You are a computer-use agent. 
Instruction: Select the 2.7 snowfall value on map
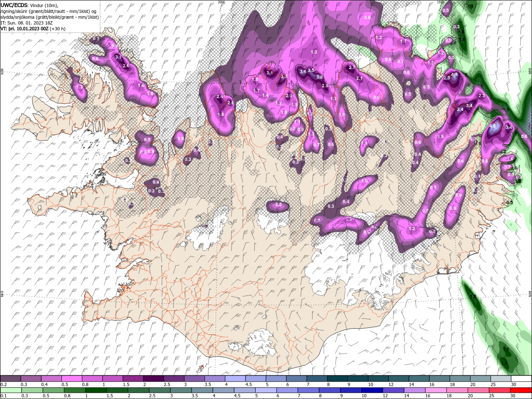[x=352, y=67]
